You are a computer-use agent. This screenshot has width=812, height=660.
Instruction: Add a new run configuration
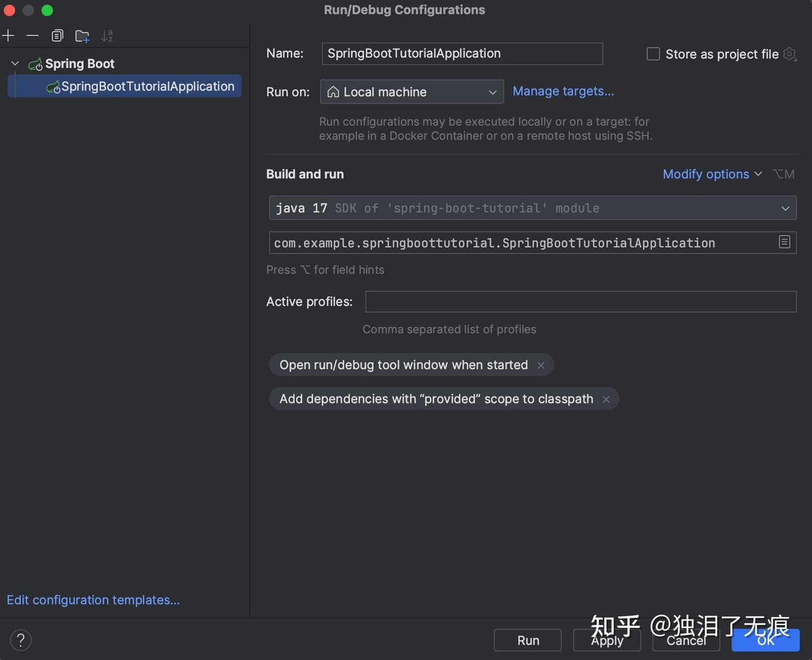(8, 35)
